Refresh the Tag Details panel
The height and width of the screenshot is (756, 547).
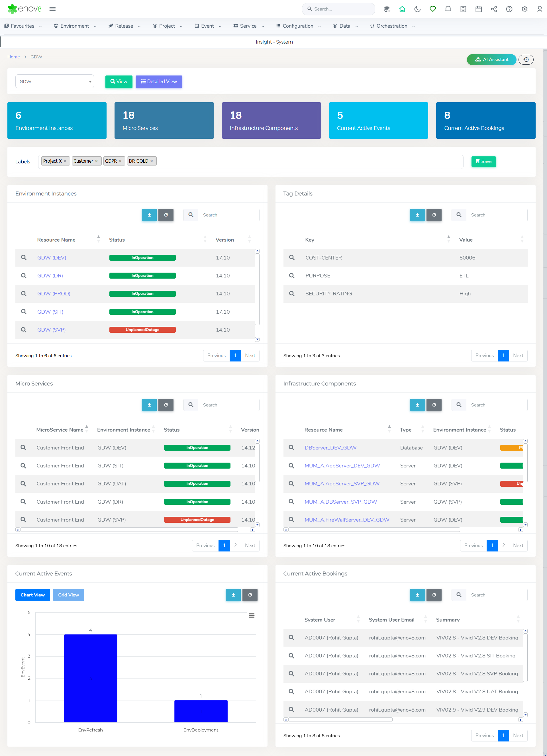point(434,215)
